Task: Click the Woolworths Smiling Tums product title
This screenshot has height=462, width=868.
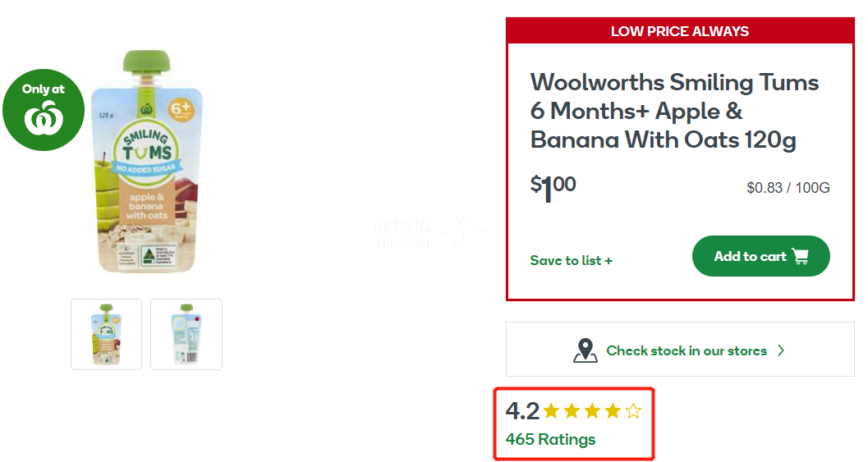Action: pos(675,111)
